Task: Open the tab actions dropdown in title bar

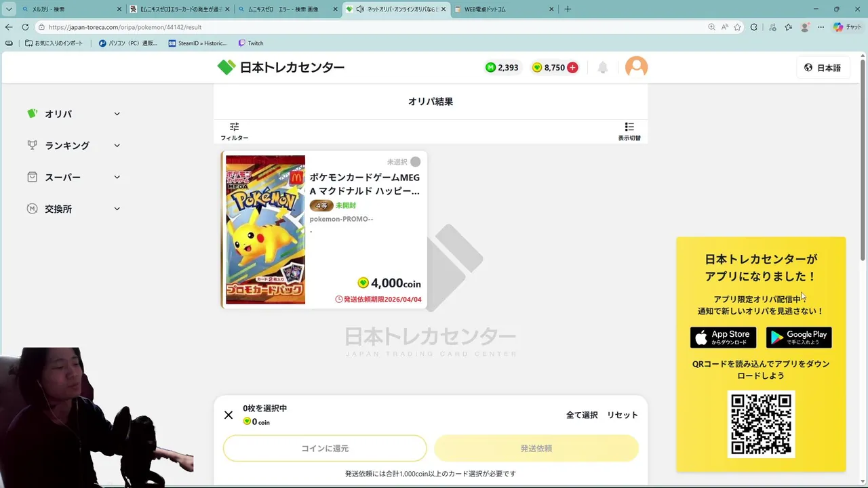Action: point(9,9)
